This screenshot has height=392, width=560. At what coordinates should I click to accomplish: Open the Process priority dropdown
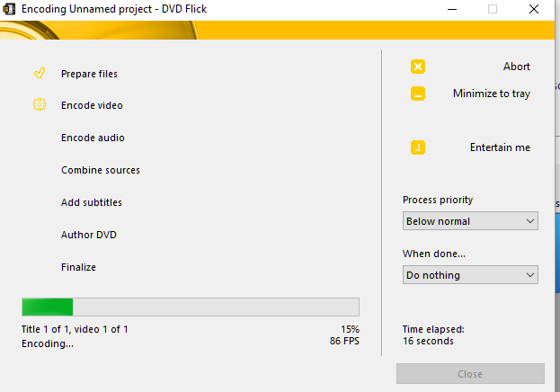click(x=470, y=221)
